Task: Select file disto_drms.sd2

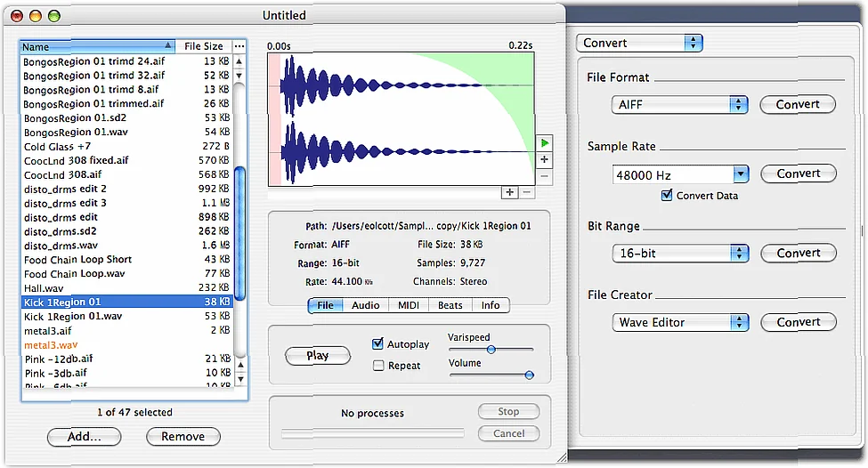Action: (126, 231)
